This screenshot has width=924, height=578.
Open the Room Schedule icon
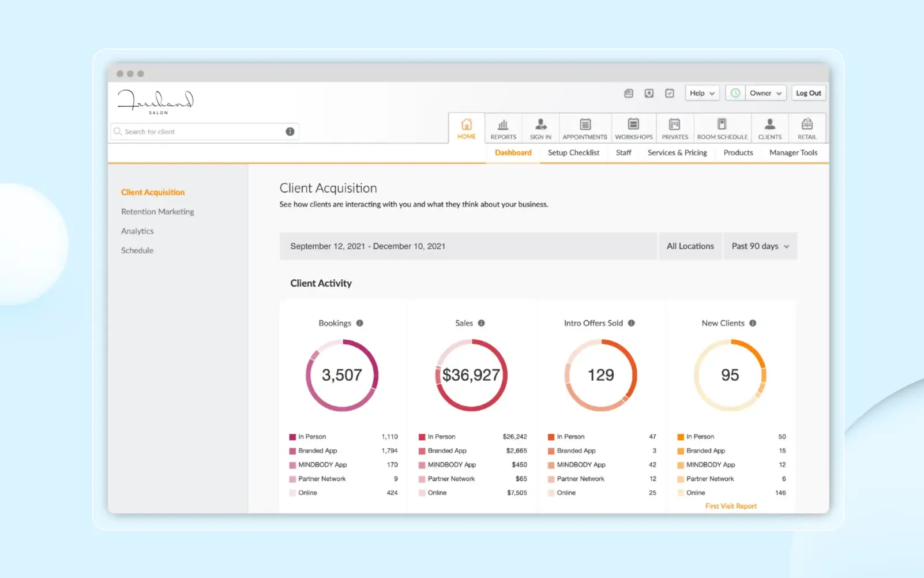coord(722,124)
